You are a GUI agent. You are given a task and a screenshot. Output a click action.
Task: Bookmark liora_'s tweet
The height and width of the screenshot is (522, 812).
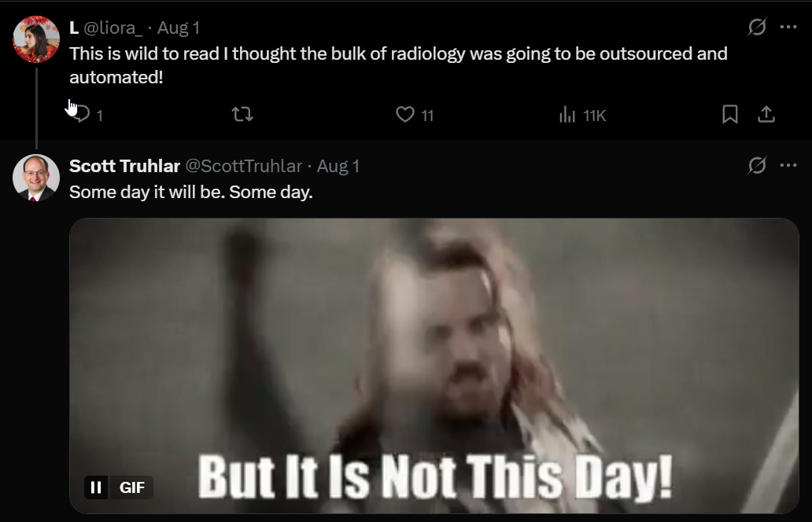pyautogui.click(x=729, y=114)
